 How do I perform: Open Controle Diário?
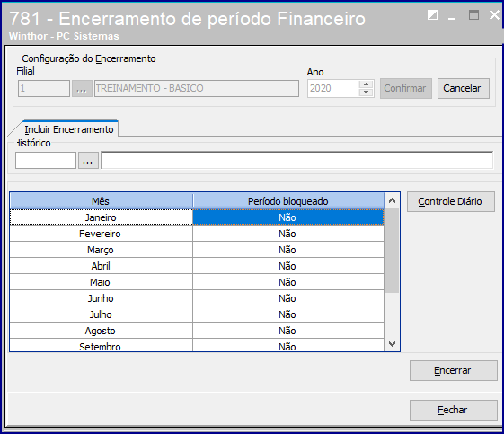click(x=451, y=201)
